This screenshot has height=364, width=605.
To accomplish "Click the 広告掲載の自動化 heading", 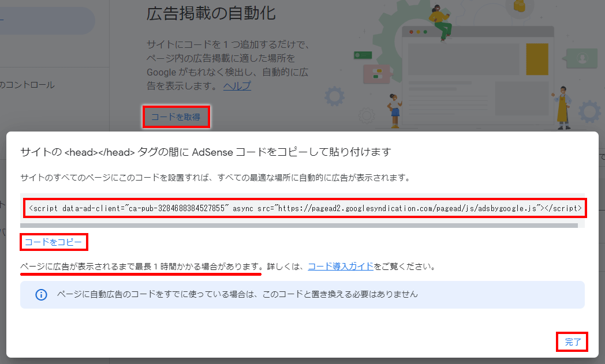I will coord(211,13).
